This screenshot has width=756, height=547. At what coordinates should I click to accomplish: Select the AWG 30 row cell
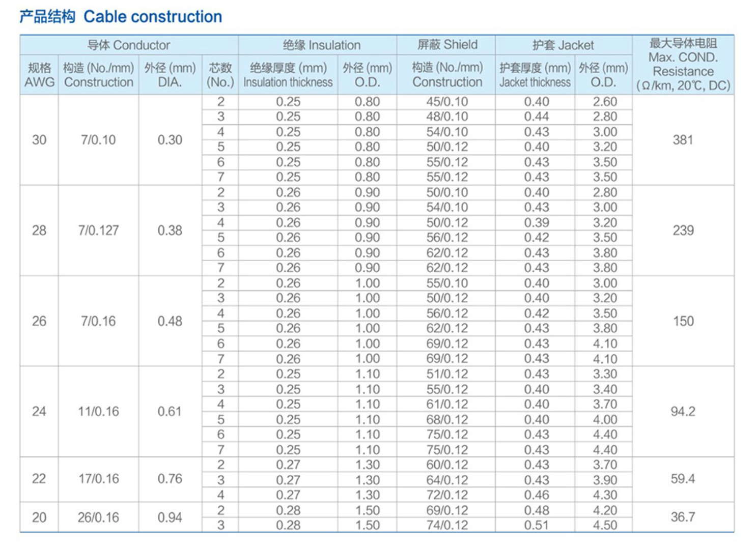point(39,140)
